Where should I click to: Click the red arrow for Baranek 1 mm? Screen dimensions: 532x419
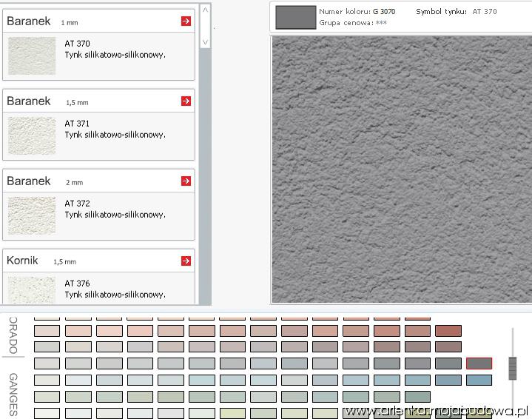186,21
